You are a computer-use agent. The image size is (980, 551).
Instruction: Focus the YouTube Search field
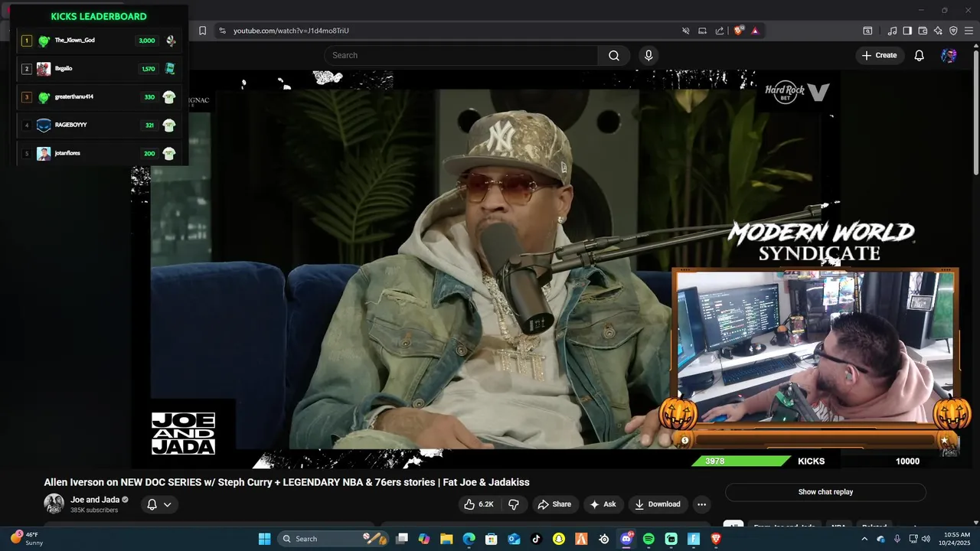461,55
